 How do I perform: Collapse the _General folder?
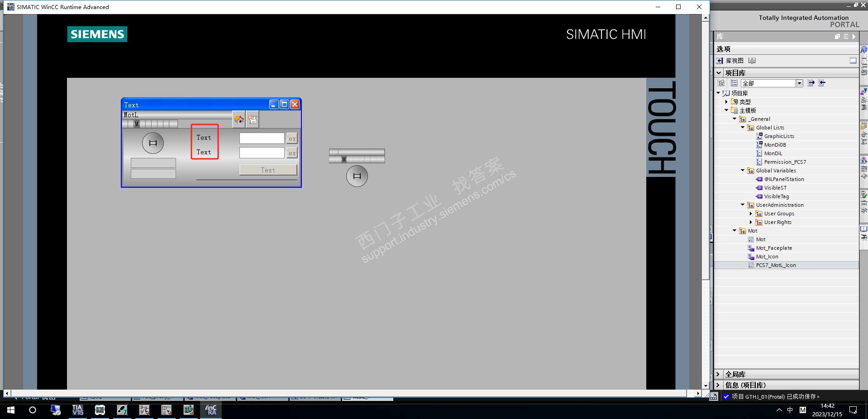point(734,119)
